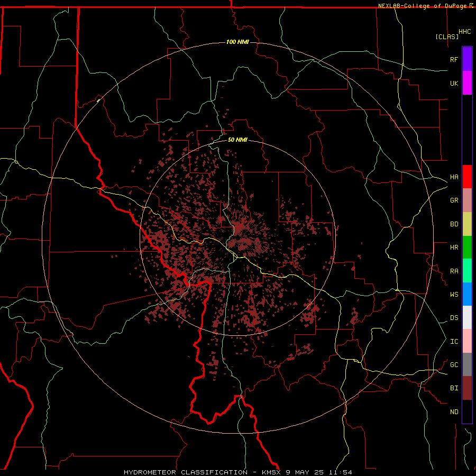Viewport: 476px width, 476px height.
Task: Select the BD yellow legend swatch
Action: pos(467,224)
